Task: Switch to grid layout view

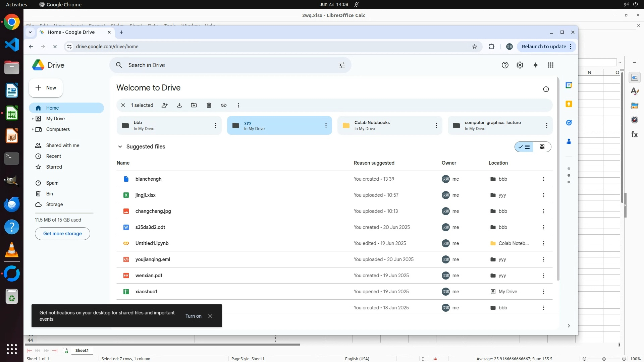Action: [x=542, y=147]
